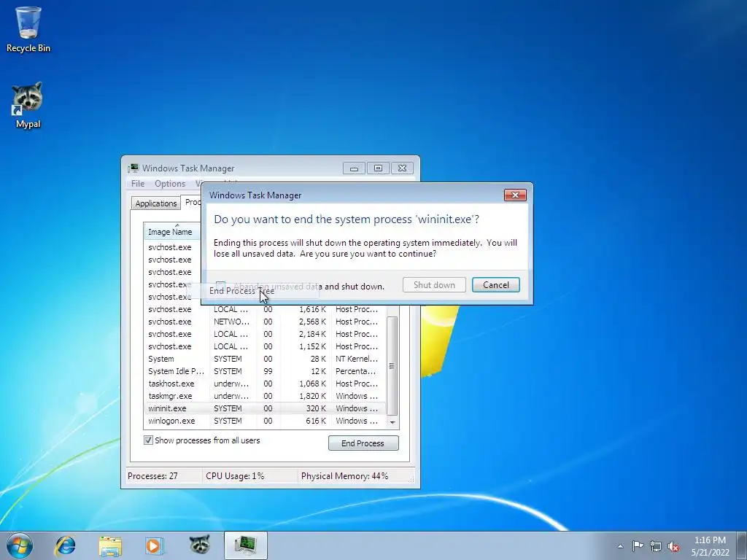Select svchost.exe row using 1,616 K

tap(266, 309)
